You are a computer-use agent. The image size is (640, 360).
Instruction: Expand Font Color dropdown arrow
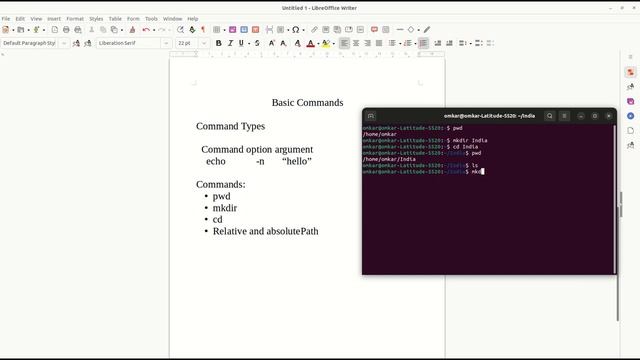318,44
